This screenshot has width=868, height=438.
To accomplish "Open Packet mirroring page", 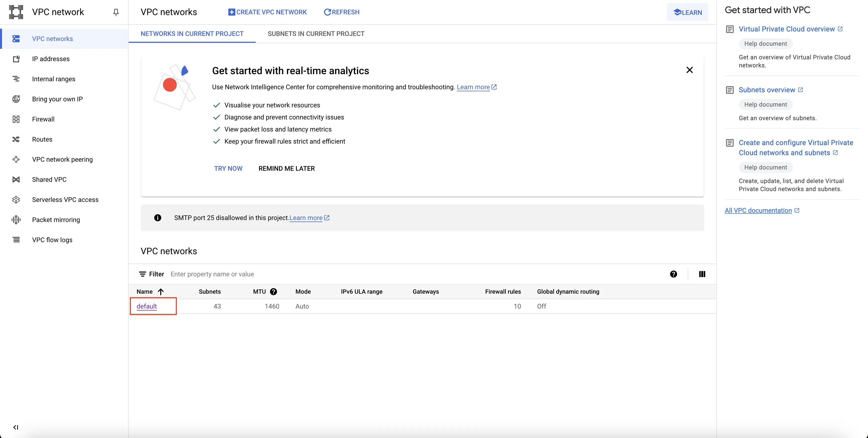I will click(x=56, y=220).
